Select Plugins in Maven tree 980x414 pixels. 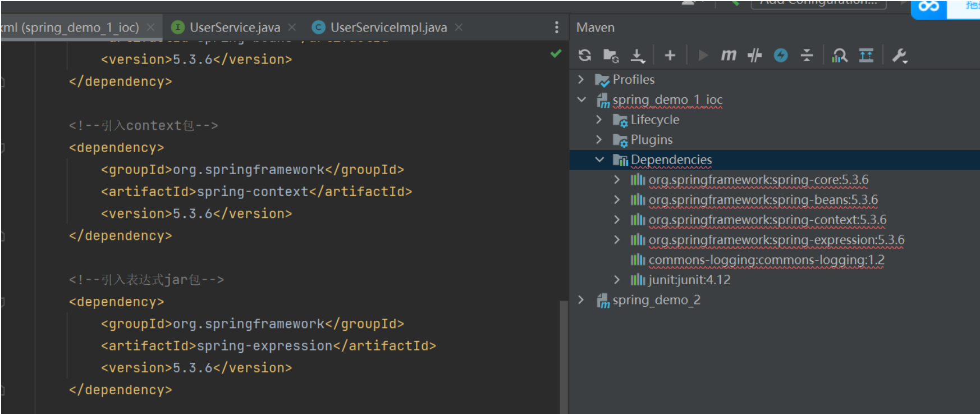tap(651, 139)
